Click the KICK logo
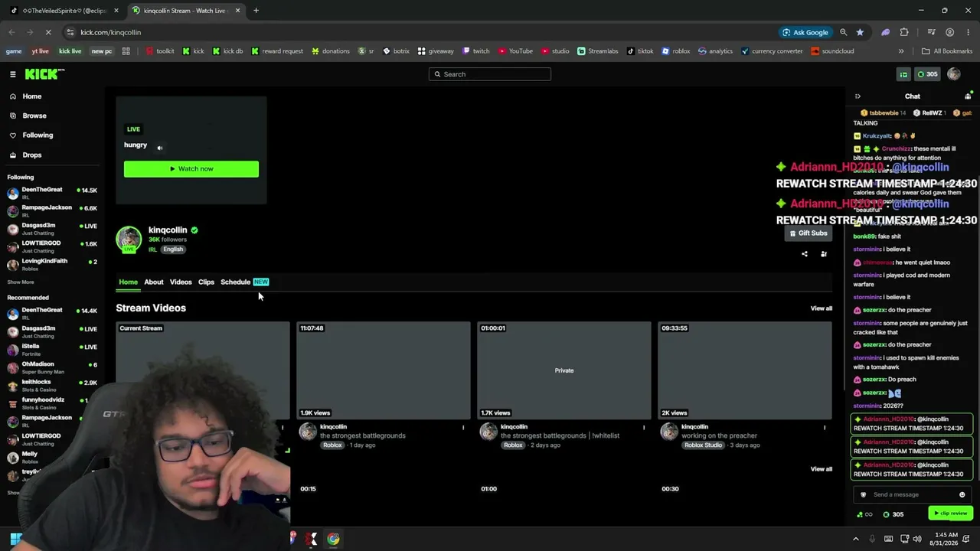 pyautogui.click(x=44, y=74)
